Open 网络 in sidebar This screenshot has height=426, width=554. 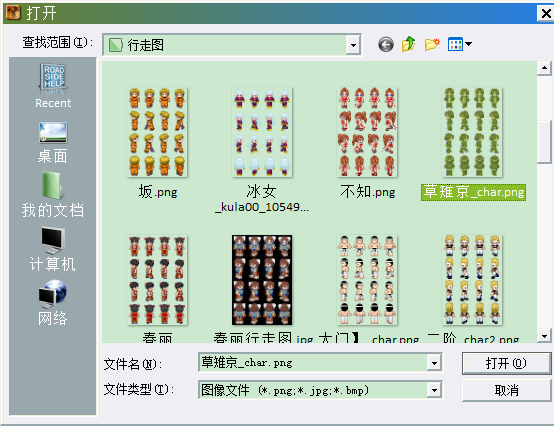coord(53,303)
